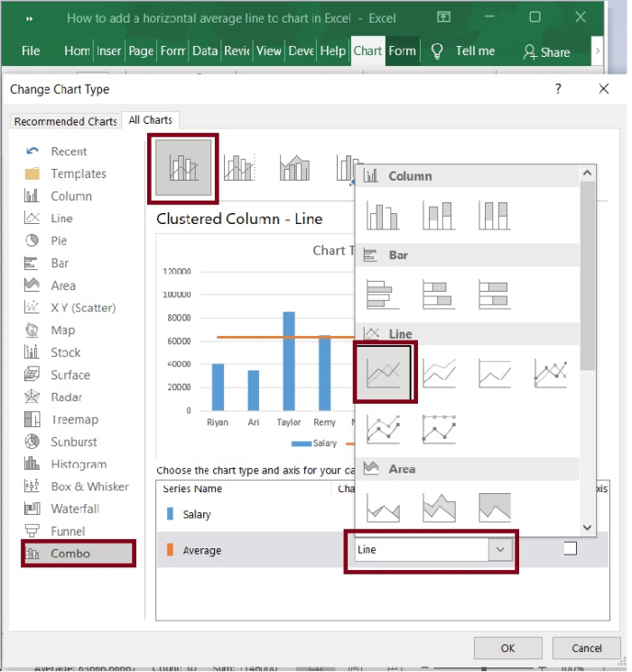Select Line in chart category list

61,219
